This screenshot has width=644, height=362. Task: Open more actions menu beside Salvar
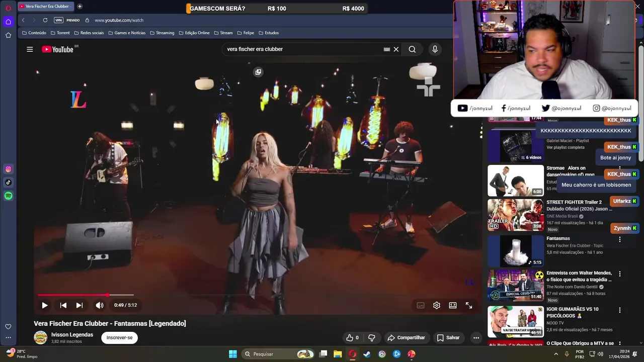(476, 338)
